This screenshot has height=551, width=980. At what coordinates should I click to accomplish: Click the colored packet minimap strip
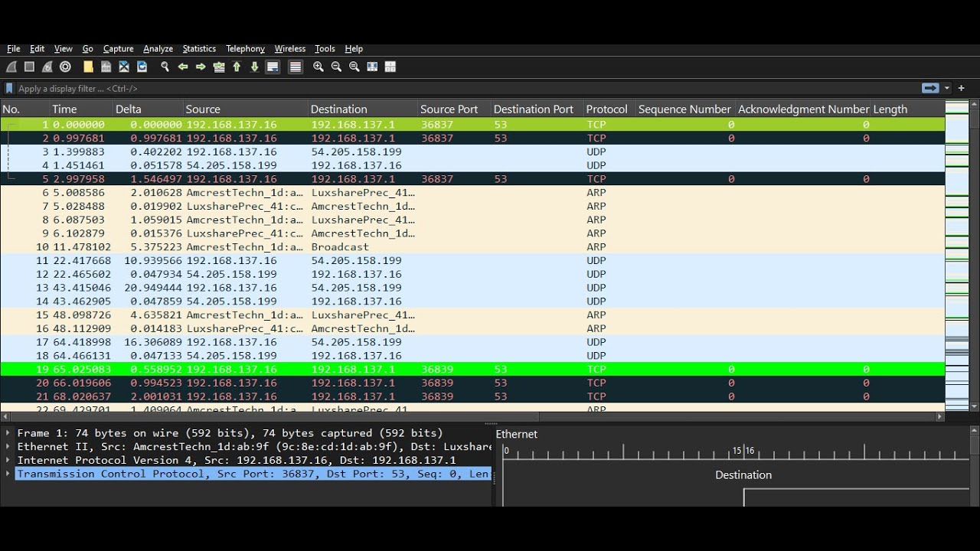click(957, 256)
